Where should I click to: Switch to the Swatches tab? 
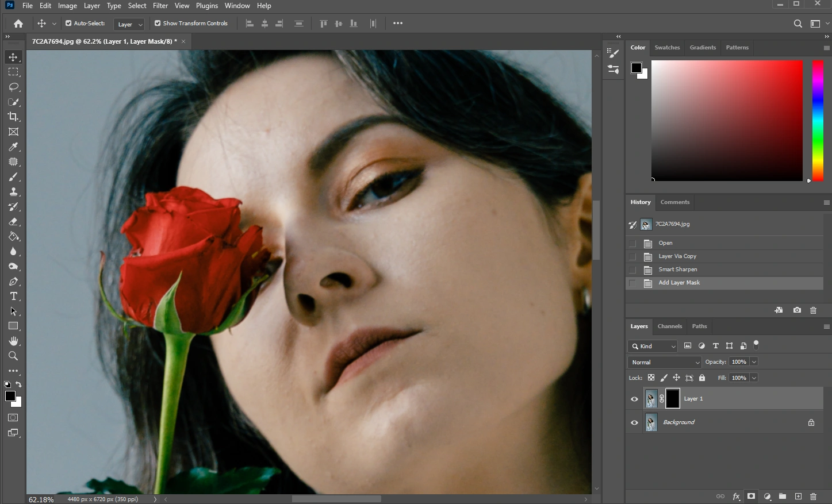click(667, 48)
